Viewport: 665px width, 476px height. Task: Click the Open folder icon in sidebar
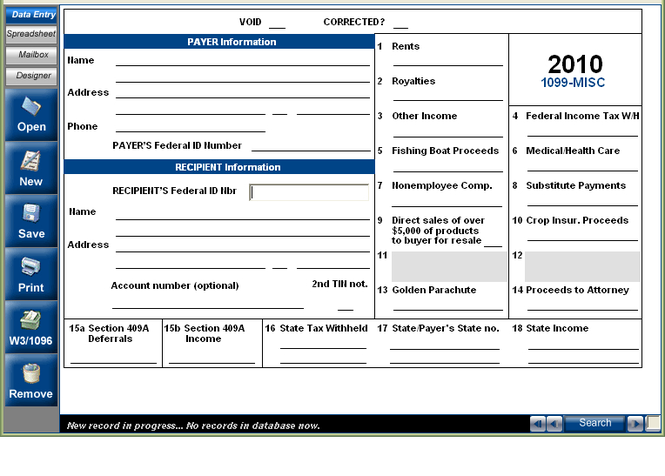click(x=31, y=115)
